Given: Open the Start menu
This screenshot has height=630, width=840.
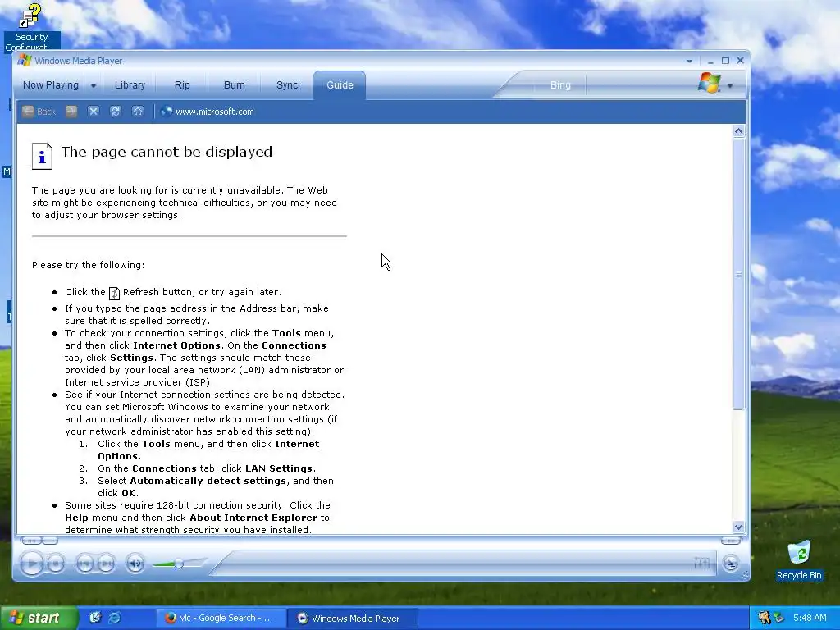Looking at the screenshot, I should click(x=38, y=618).
